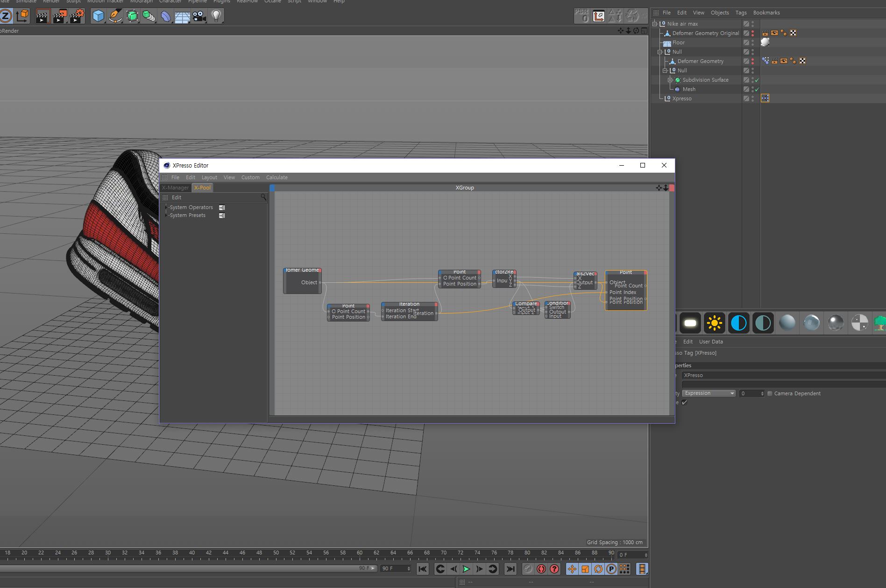Expand System Presets in X-Pool
Viewport: 886px width, 588px height.
point(166,215)
